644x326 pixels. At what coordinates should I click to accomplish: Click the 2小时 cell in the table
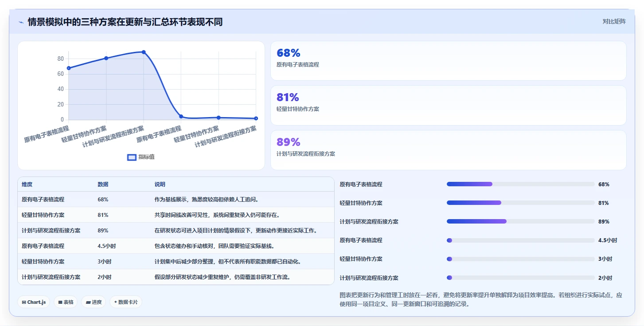coord(105,277)
